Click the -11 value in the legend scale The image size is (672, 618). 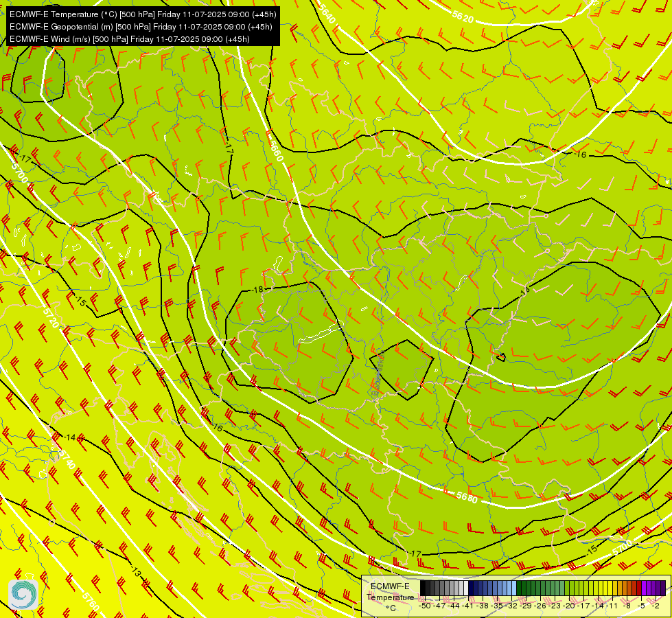[x=612, y=606]
